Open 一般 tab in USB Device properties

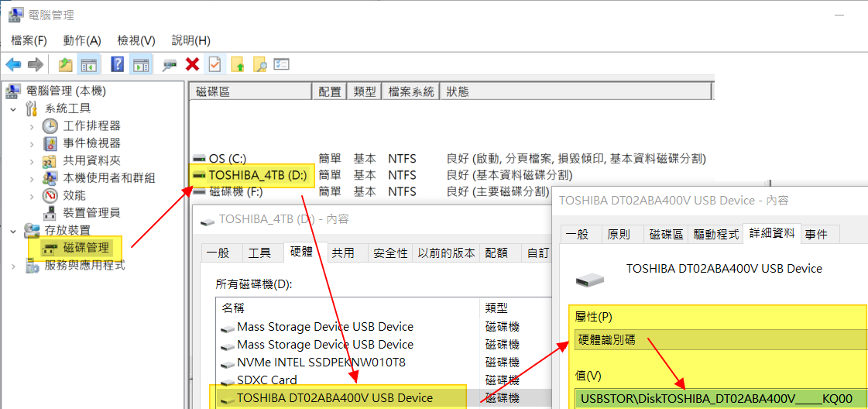pos(581,234)
